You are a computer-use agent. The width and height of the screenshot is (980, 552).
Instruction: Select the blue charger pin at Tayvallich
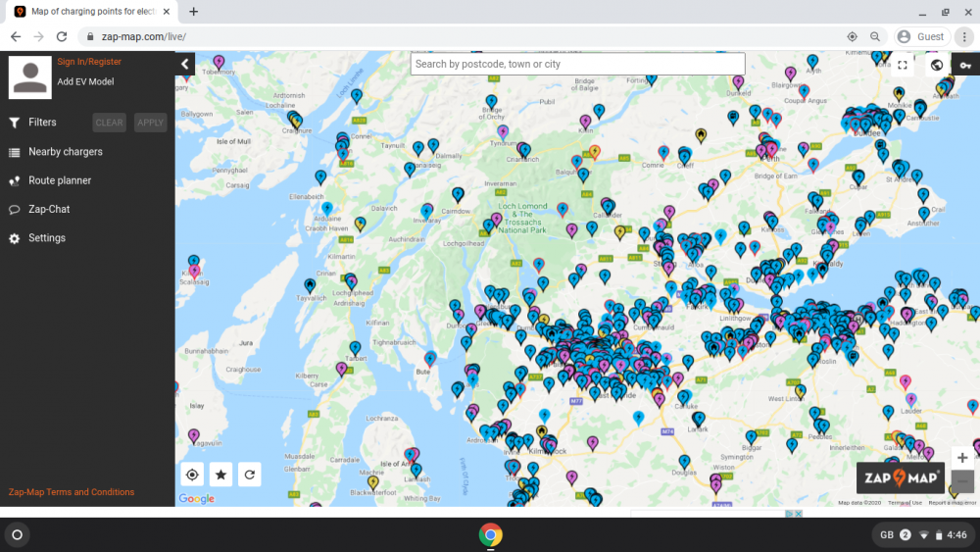click(310, 285)
